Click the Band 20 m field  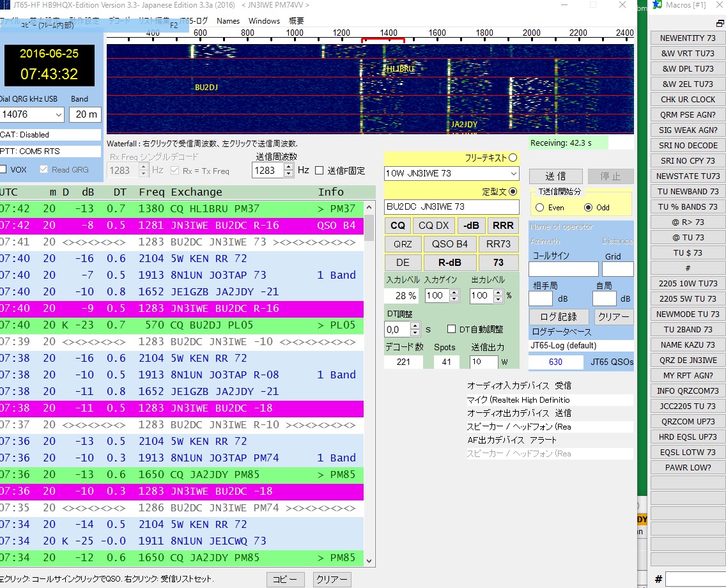[86, 114]
